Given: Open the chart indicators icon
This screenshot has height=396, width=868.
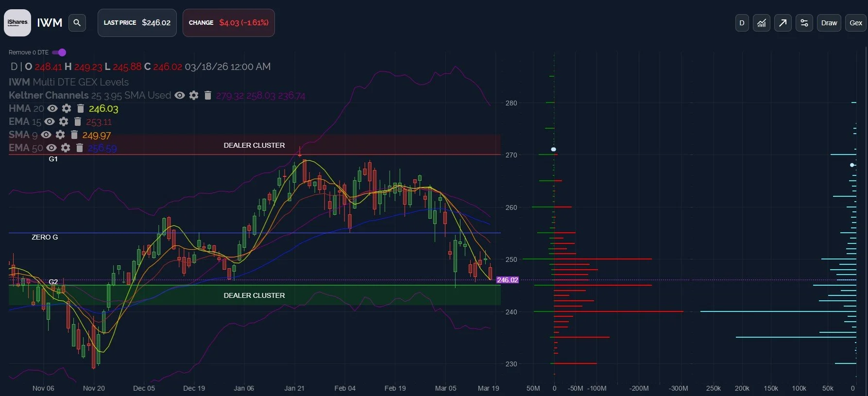Looking at the screenshot, I should coord(762,23).
